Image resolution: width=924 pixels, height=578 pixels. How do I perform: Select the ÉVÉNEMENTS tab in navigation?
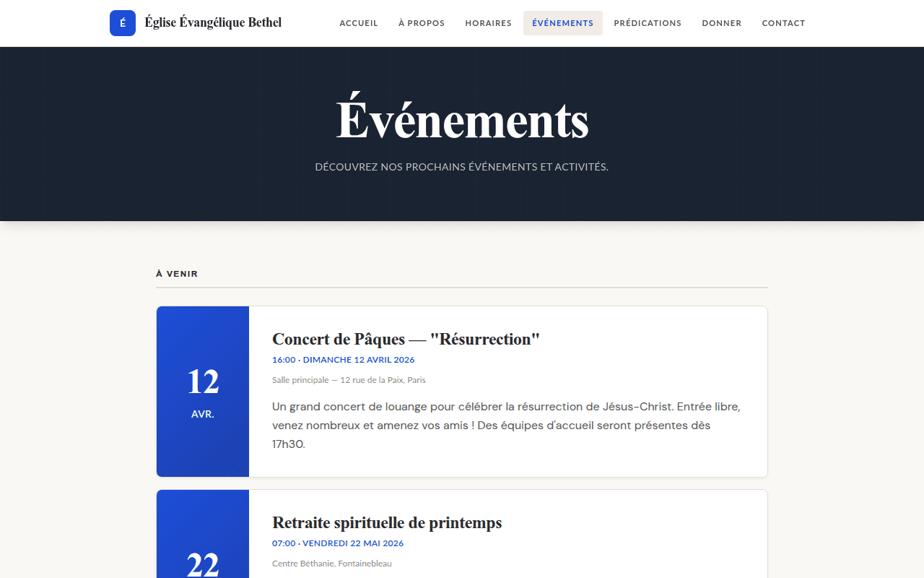click(x=563, y=22)
